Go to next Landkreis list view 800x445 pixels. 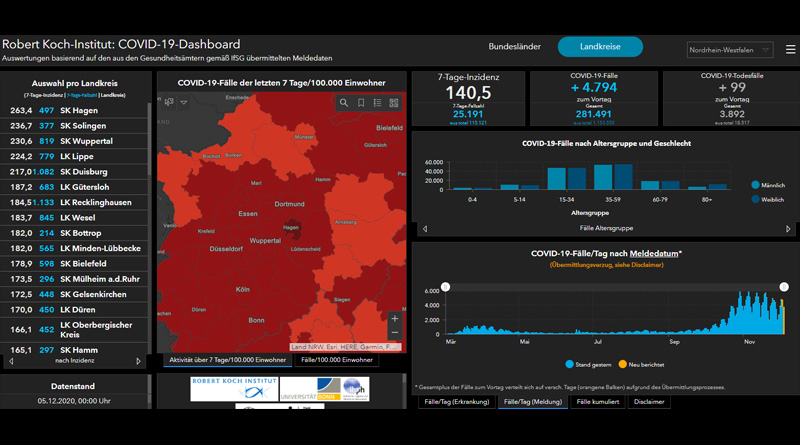138,361
